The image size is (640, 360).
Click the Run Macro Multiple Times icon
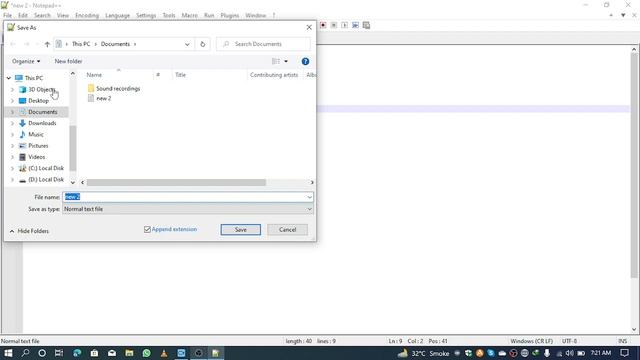click(x=356, y=25)
